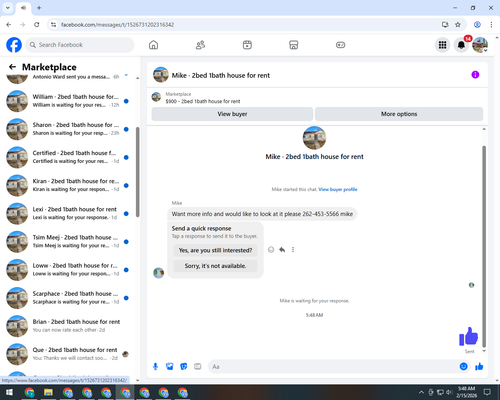Open the Facebook menu grid icon
Image resolution: width=500 pixels, height=400 pixels.
442,45
